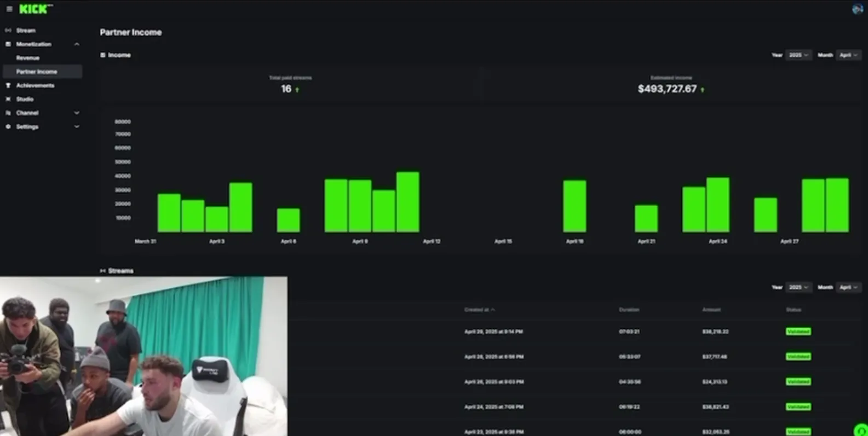Click the green support chat icon
The width and height of the screenshot is (868, 436).
tap(860, 431)
